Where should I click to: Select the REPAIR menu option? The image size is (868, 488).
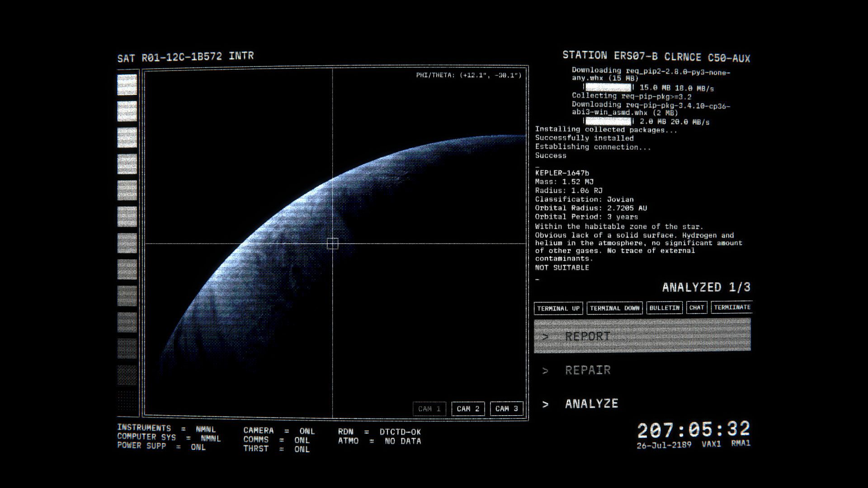point(588,370)
